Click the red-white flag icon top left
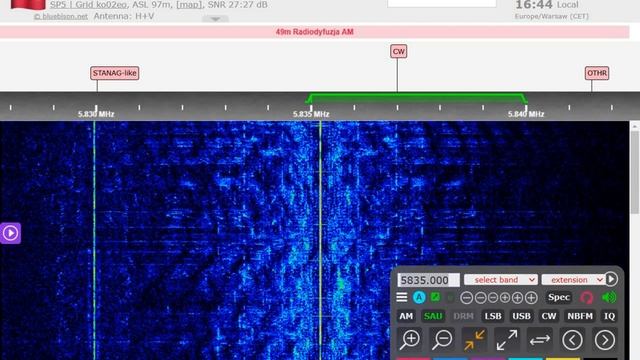Image resolution: width=640 pixels, height=360 pixels. pyautogui.click(x=28, y=4)
